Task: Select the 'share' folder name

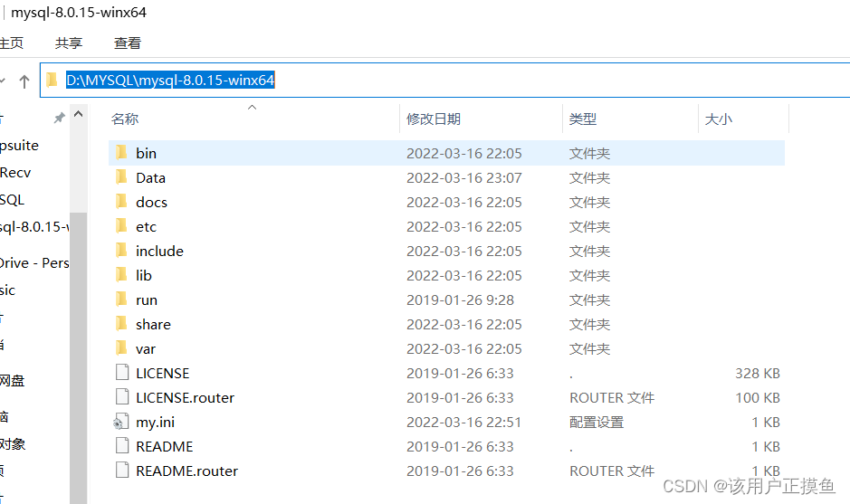Action: [153, 324]
